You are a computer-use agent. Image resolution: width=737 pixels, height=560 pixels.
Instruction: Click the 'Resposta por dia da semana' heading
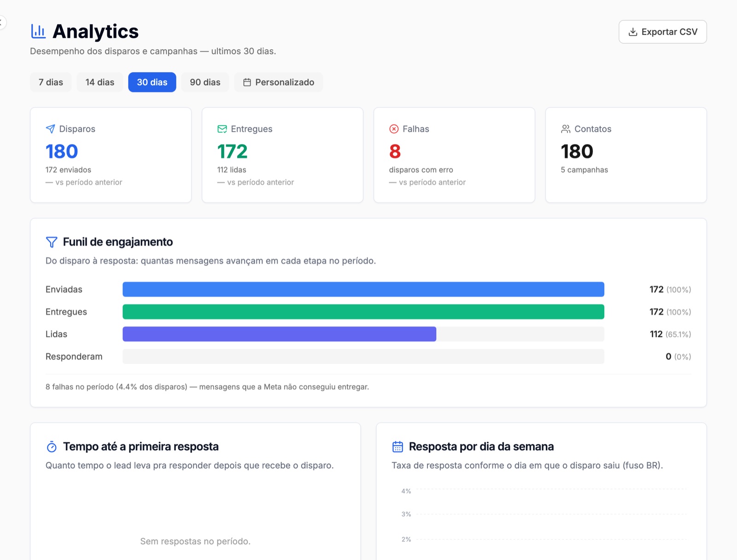(481, 447)
